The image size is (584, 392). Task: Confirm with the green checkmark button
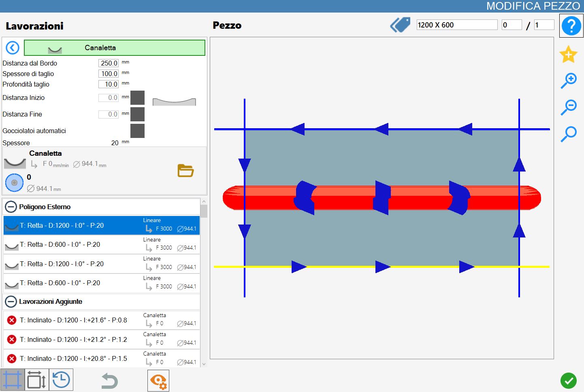(x=569, y=381)
